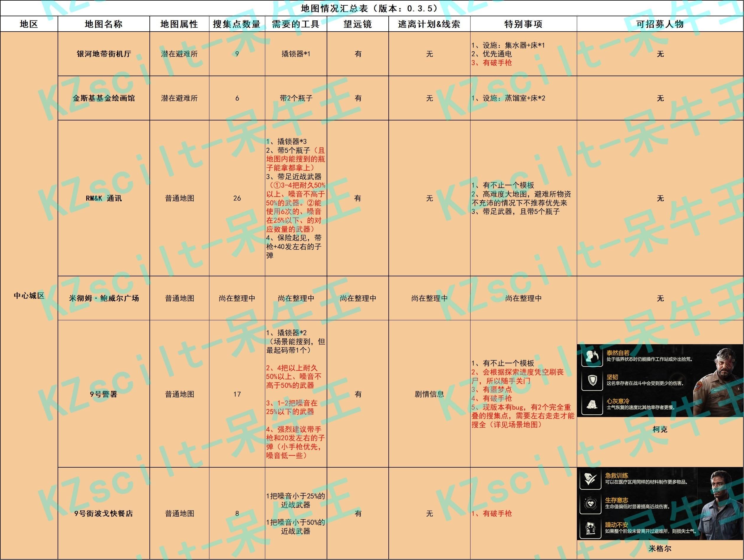Click the 泰然自若 trait icon
The width and height of the screenshot is (744, 560).
592,357
